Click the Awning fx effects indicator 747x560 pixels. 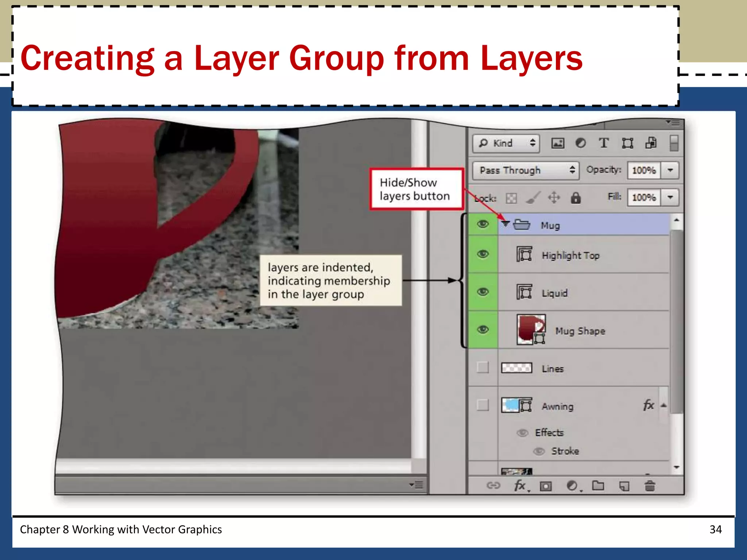coord(649,405)
